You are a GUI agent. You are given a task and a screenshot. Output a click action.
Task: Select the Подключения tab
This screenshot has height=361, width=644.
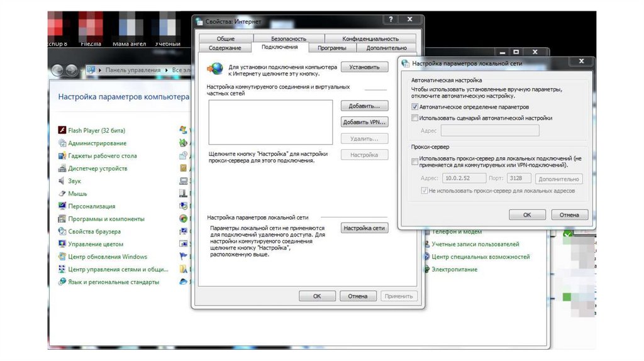280,47
